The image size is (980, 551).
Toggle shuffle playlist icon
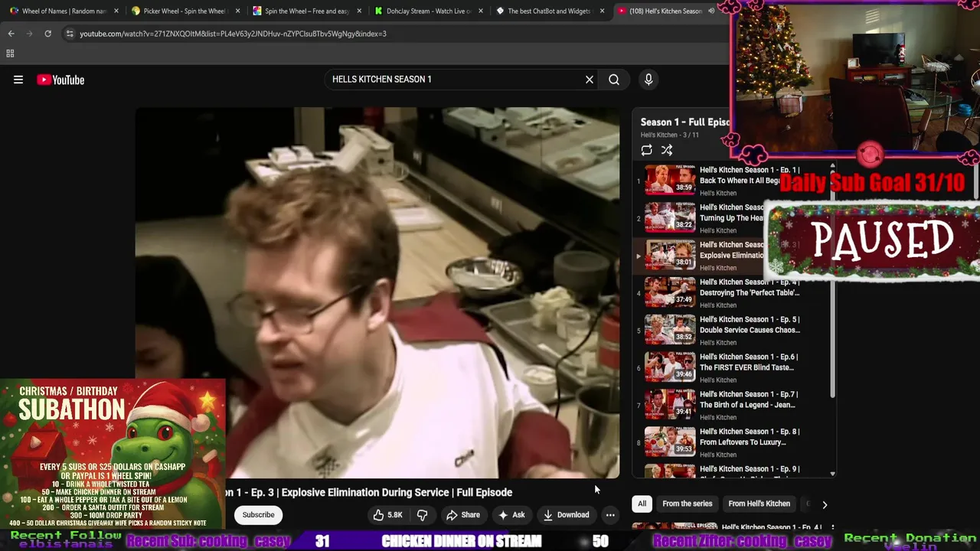click(667, 150)
